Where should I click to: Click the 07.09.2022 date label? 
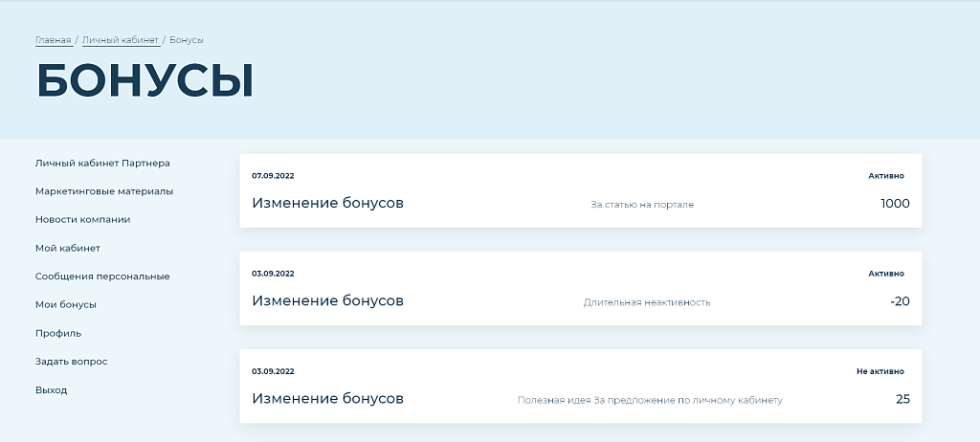[x=273, y=176]
